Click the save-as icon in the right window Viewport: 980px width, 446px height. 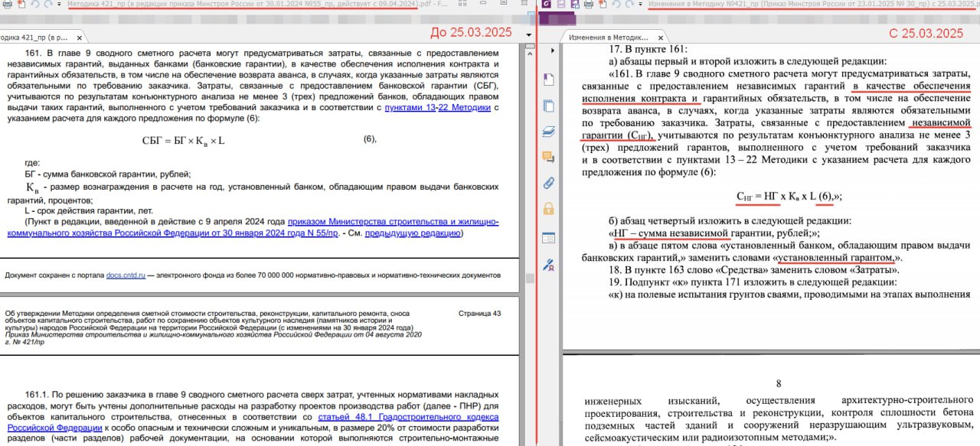pyautogui.click(x=573, y=5)
